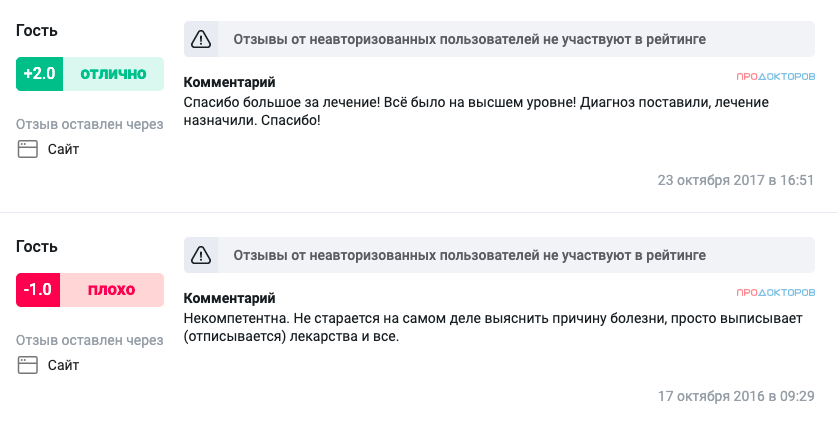
Task: Select the 'отлично' rating label
Action: pos(113,74)
